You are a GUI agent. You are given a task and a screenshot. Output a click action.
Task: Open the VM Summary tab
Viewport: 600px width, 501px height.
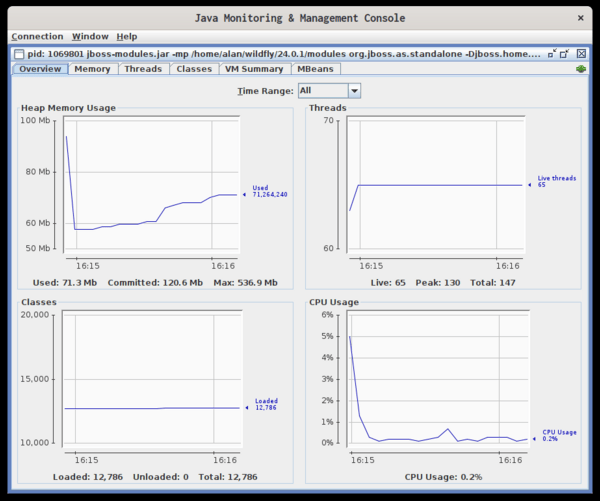click(254, 69)
